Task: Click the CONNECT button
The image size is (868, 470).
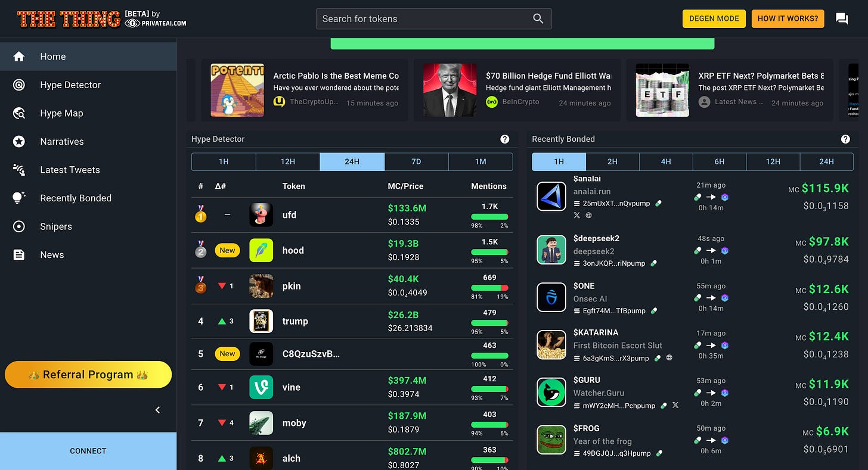Action: pyautogui.click(x=88, y=451)
